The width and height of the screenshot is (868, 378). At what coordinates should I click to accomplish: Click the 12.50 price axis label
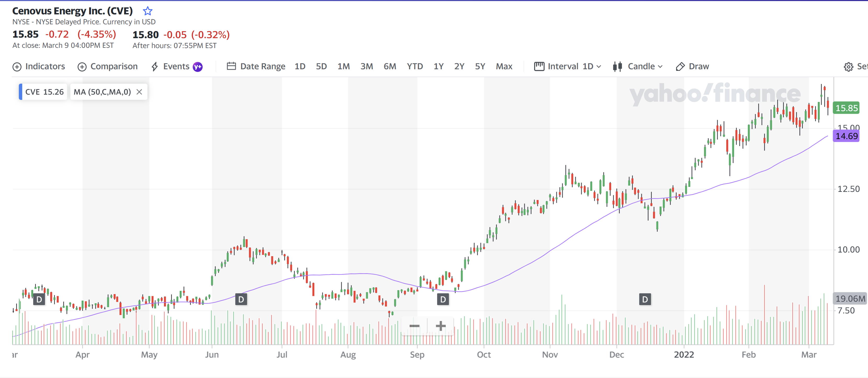point(848,189)
